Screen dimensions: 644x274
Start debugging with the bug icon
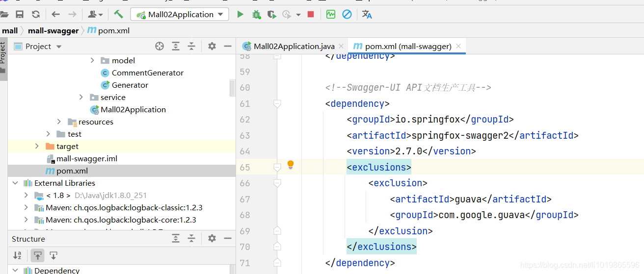point(256,14)
